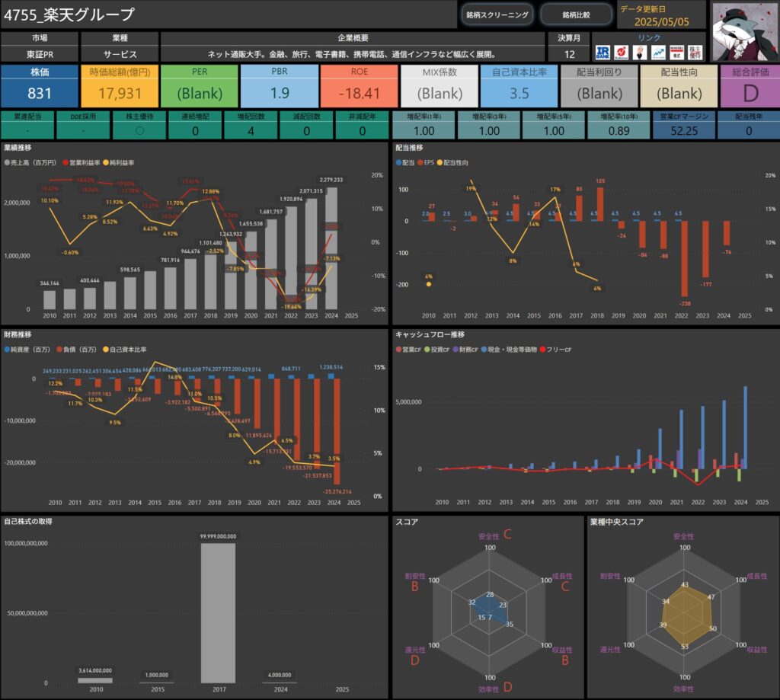The image size is (780, 700).
Task: Click the 営業CFマージン value 52.25
Action: (684, 131)
